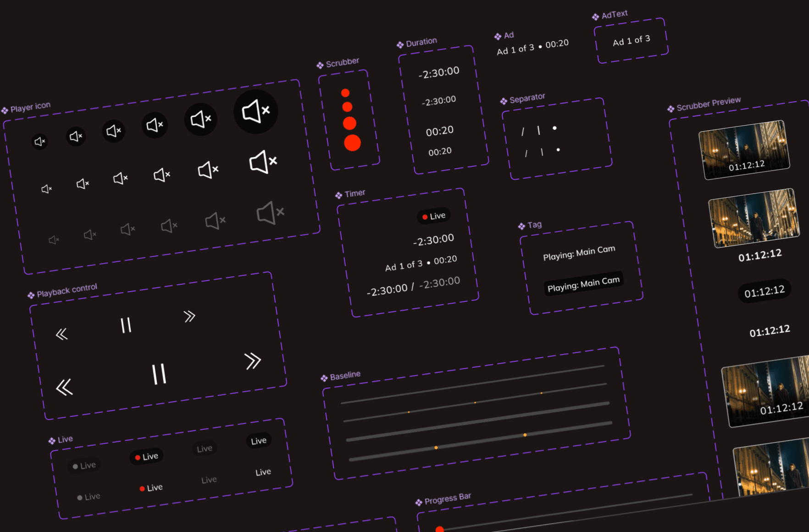Click the smallest mute icon with circular background
This screenshot has width=809, height=532.
(40, 142)
